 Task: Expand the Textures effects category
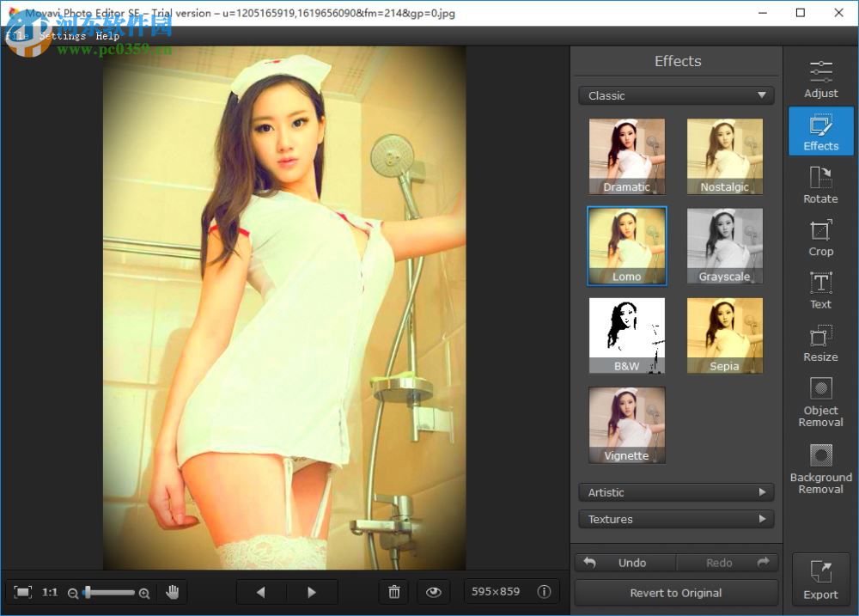coord(676,519)
